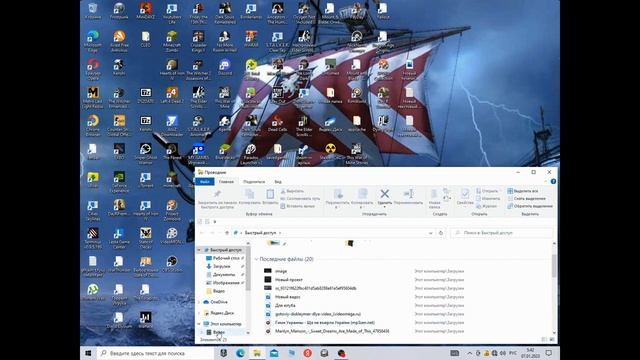The height and width of the screenshot is (360, 640).
Task: Click the Copy (Копировать) clipboard ribbon icon
Action: [249, 193]
